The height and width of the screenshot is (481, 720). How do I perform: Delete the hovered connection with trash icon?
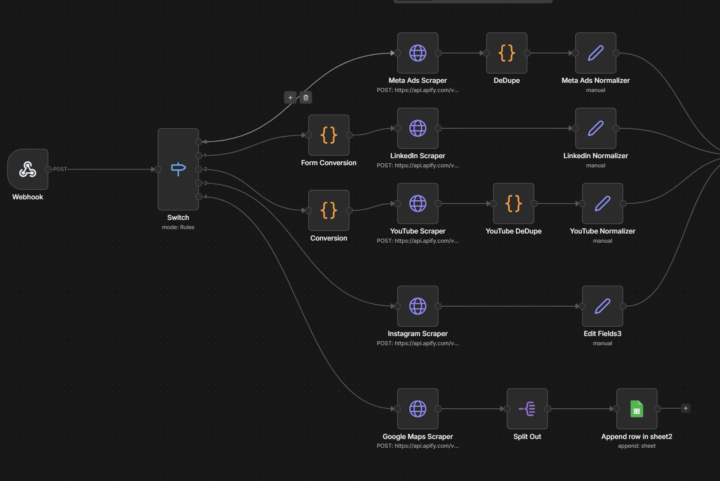(x=306, y=97)
